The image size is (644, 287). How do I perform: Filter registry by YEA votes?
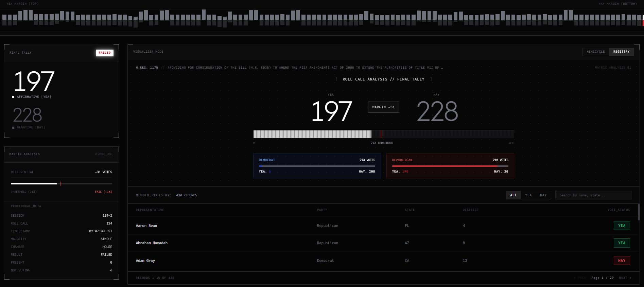click(x=528, y=195)
